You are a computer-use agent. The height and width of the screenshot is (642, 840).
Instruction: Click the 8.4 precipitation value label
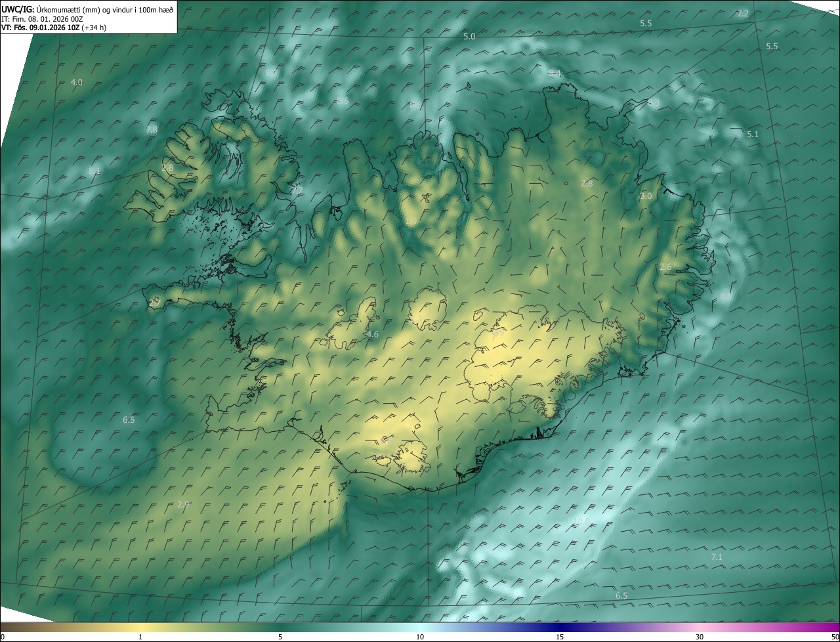(x=555, y=74)
